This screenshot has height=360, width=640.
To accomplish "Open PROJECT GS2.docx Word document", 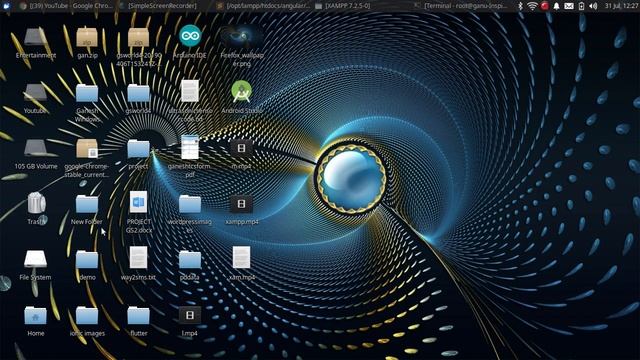I will click(x=138, y=202).
